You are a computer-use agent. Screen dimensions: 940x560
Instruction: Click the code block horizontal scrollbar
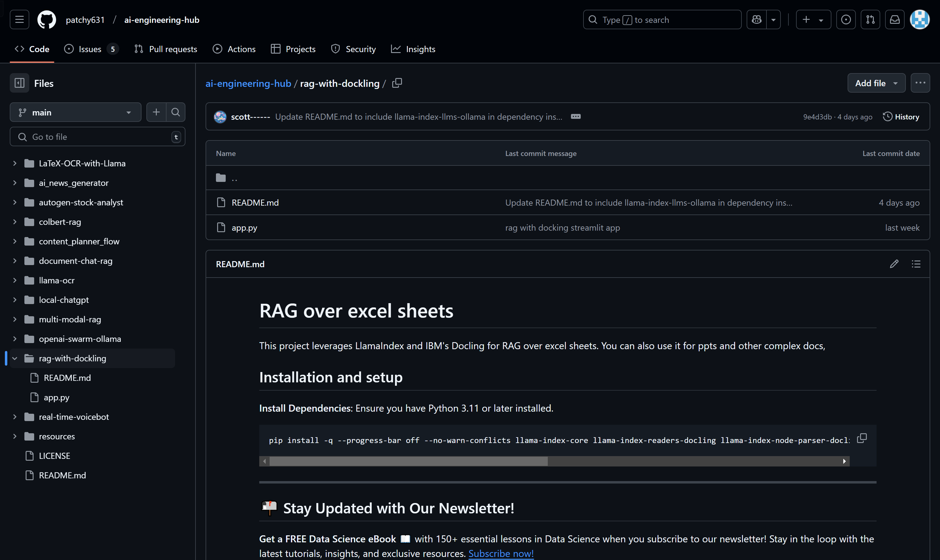tap(408, 461)
